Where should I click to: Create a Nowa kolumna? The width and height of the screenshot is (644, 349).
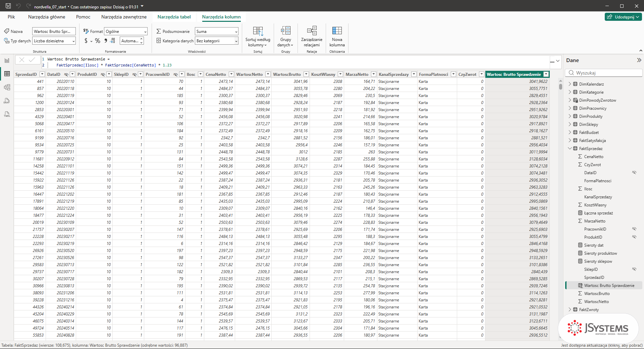337,37
